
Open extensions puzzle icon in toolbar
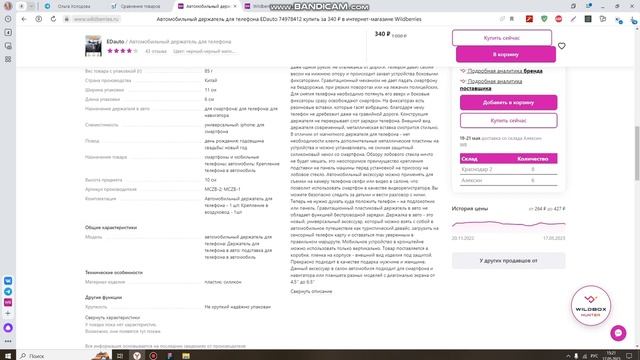click(x=603, y=19)
